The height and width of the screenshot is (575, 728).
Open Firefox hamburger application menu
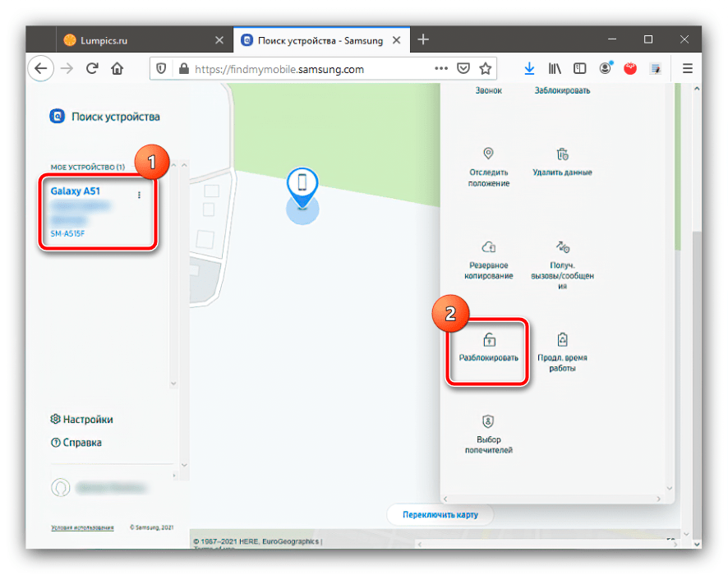coord(688,69)
